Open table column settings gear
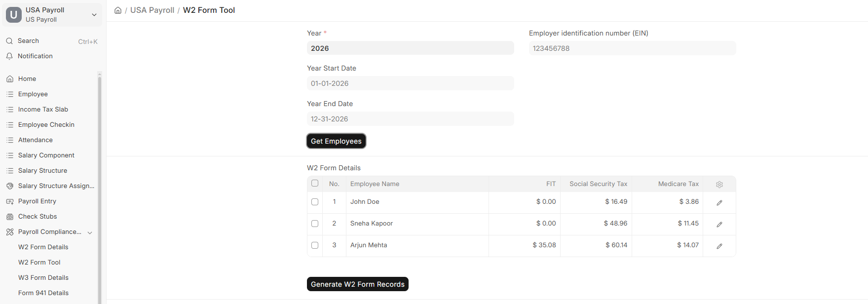 (719, 184)
